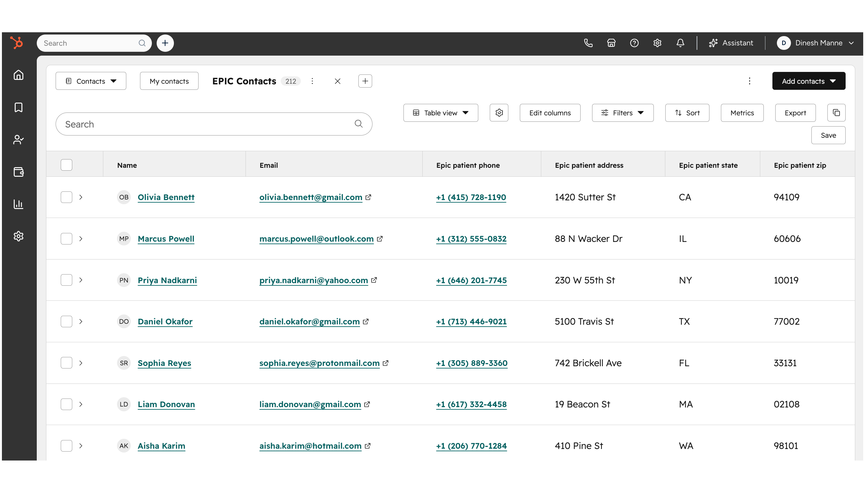This screenshot has height=488, width=868.
Task: Open the Marketplace store icon
Action: (x=611, y=43)
